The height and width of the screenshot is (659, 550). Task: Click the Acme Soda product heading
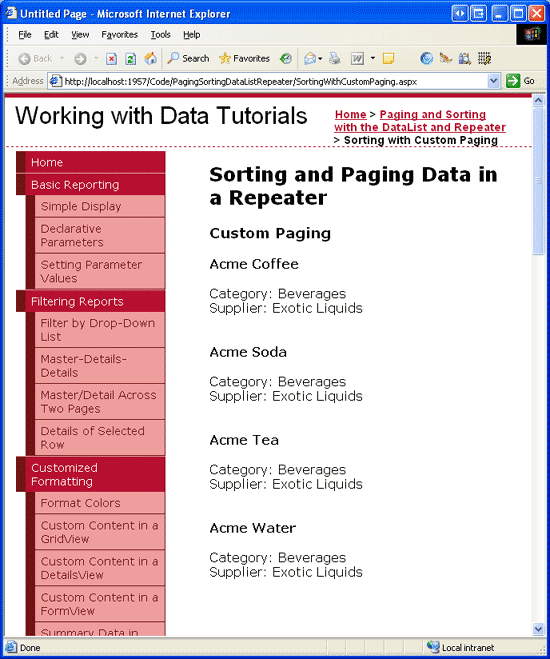(248, 352)
